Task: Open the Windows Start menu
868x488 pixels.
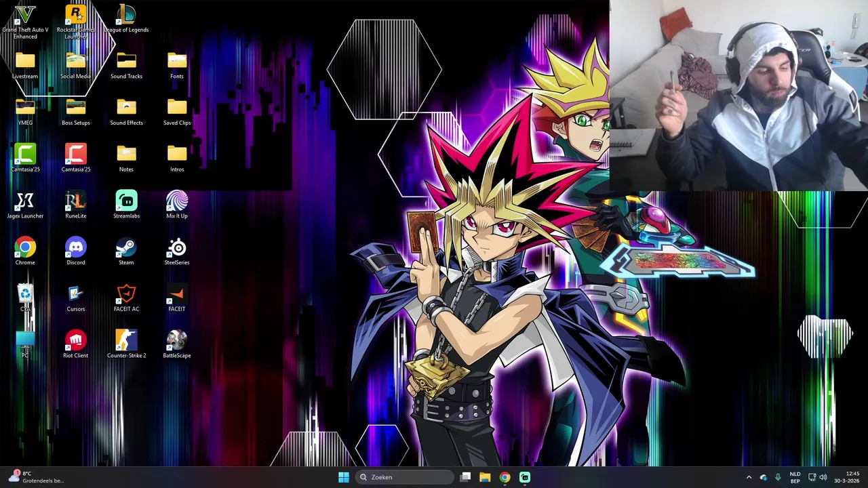Action: click(x=344, y=477)
